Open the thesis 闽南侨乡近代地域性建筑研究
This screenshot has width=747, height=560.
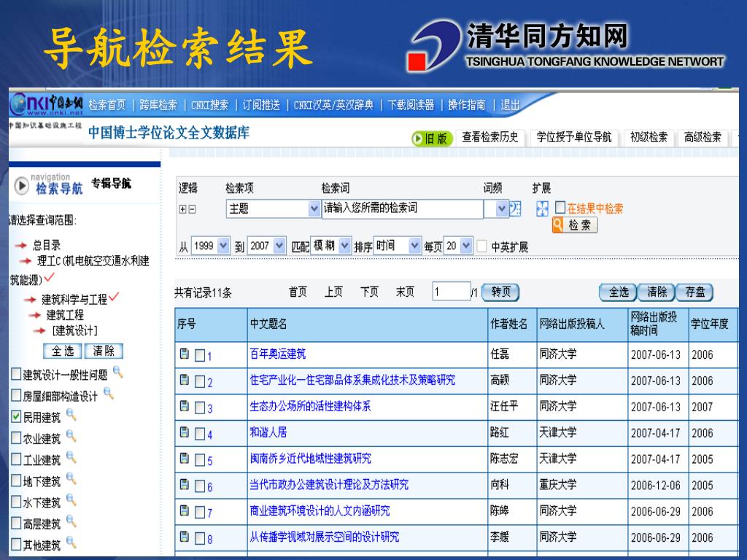(x=311, y=459)
